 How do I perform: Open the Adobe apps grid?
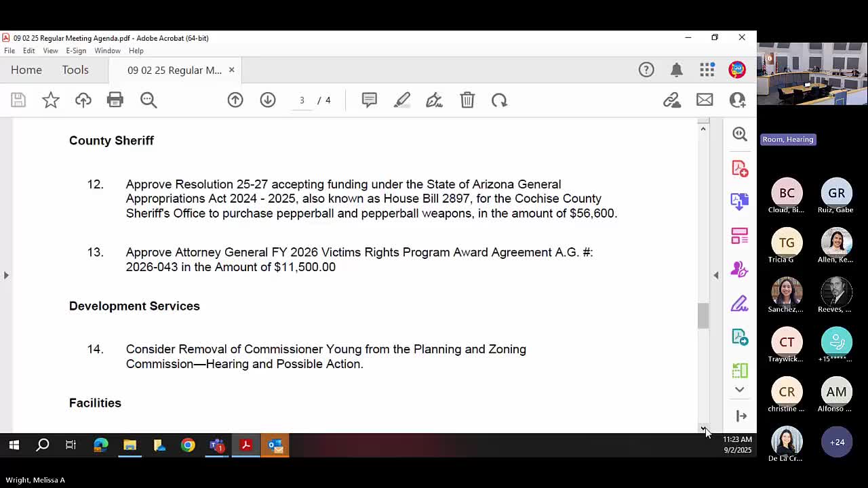pos(707,70)
